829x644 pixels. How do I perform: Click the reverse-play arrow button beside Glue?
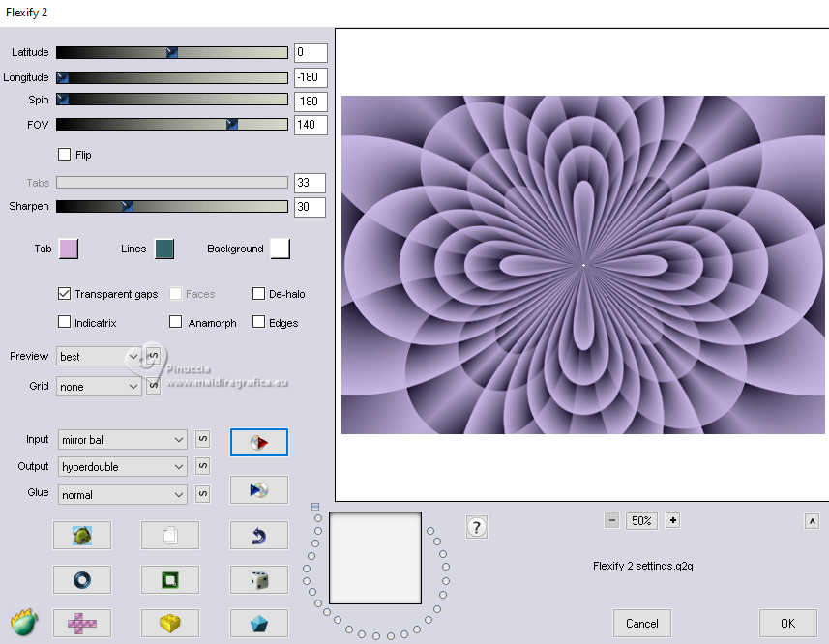(x=259, y=489)
